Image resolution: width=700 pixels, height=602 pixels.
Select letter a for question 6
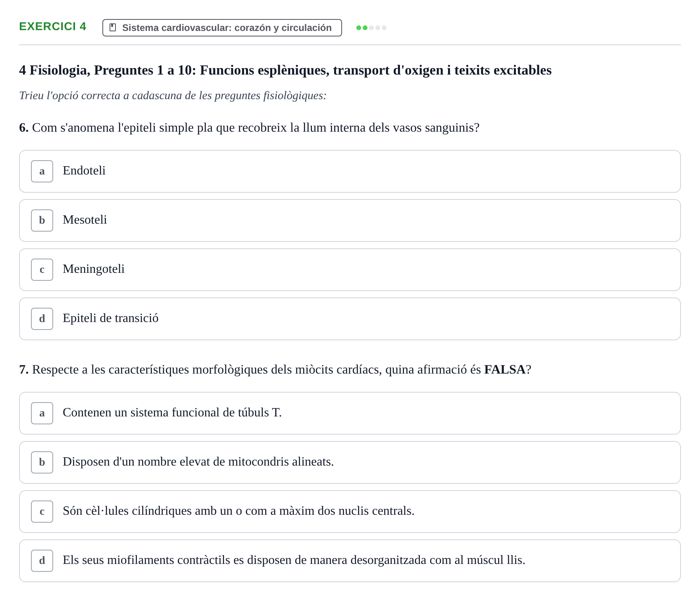(x=42, y=171)
